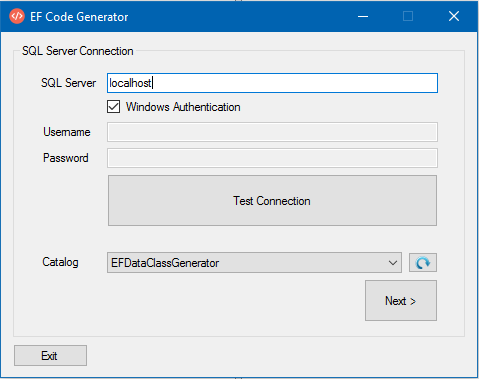
Task: Click the Test Connection button
Action: click(x=272, y=201)
